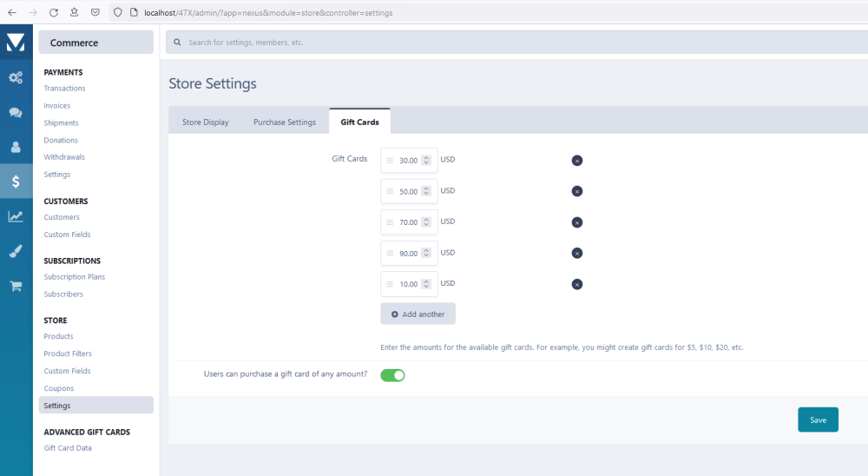
Task: Select the Gift Cards tab
Action: (360, 122)
